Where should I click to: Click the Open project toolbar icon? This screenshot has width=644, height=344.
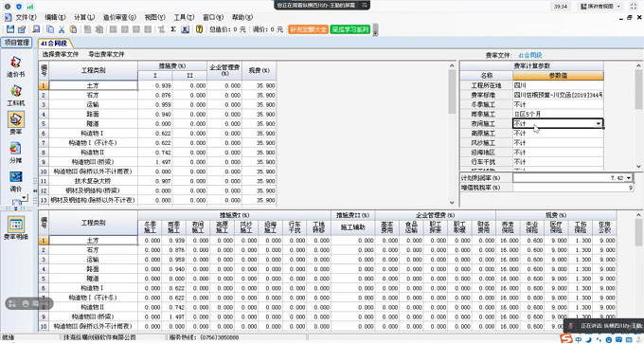[22, 29]
